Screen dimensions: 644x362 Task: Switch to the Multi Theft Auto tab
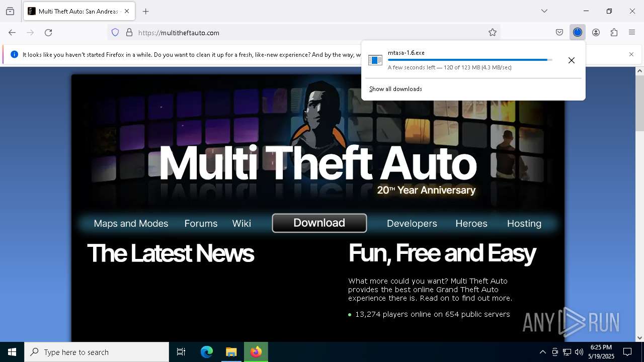[79, 11]
